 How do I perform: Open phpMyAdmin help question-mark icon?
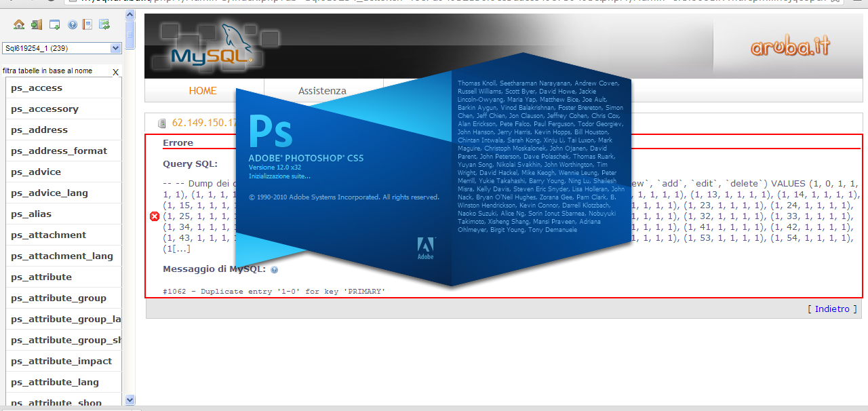coord(73,25)
